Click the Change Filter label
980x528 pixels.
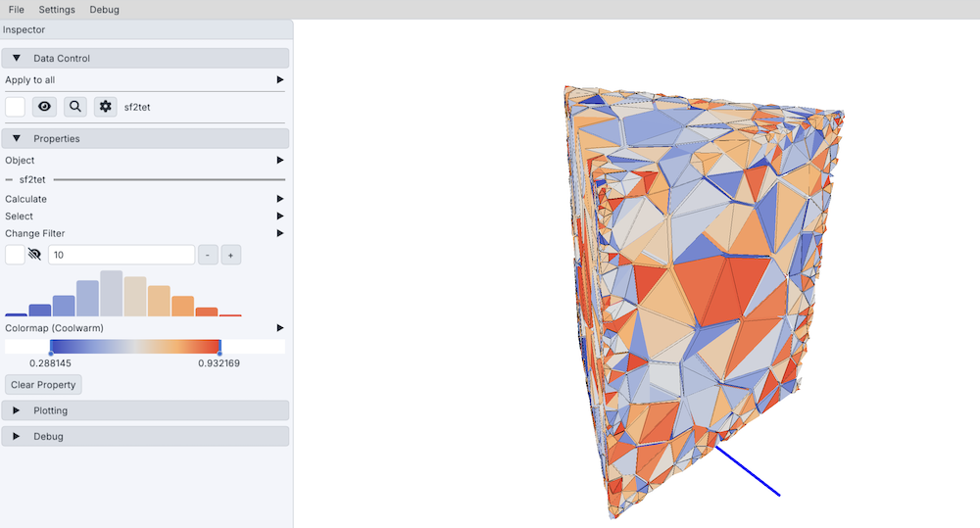pos(35,234)
